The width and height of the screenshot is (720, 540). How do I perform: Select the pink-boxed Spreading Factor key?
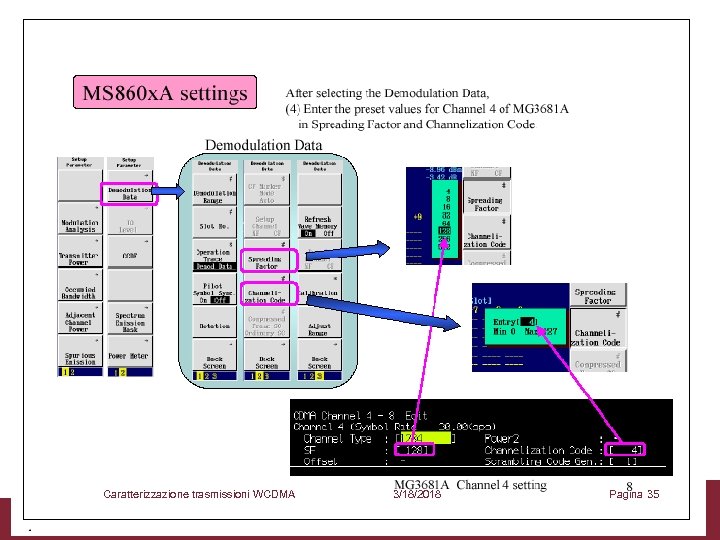click(269, 260)
